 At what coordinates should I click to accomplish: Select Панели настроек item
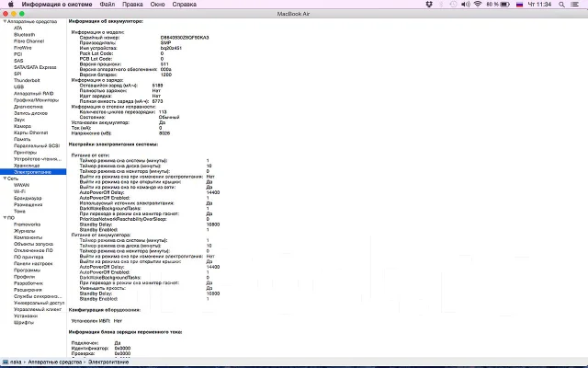[33, 264]
